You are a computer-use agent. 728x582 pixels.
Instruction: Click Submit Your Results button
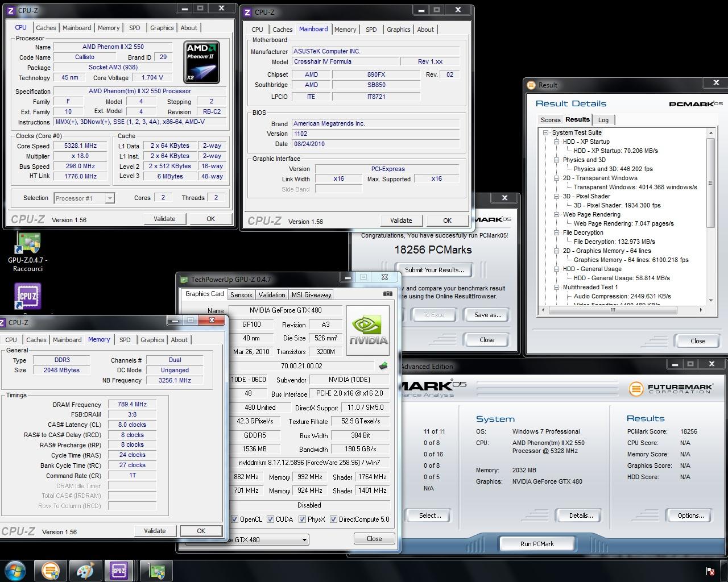[435, 270]
